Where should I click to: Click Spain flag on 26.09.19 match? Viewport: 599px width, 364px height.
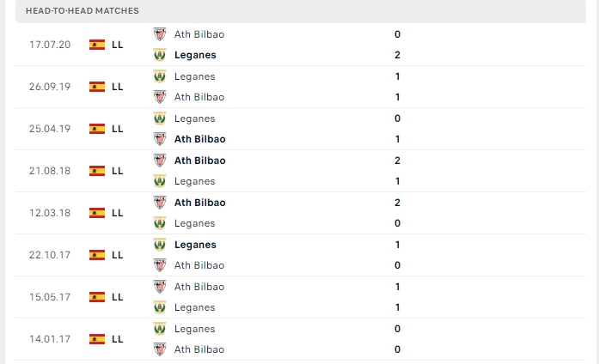(x=97, y=87)
